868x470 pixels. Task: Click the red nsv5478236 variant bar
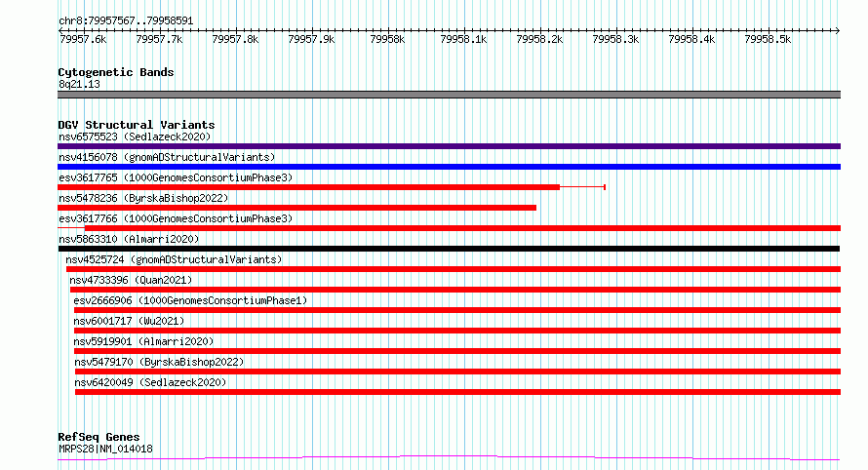tap(296, 208)
